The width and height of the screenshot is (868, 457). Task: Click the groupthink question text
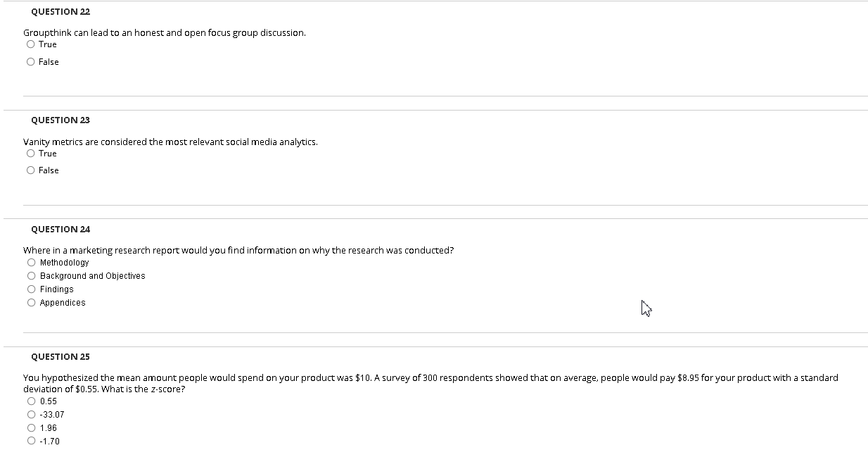[x=165, y=32]
